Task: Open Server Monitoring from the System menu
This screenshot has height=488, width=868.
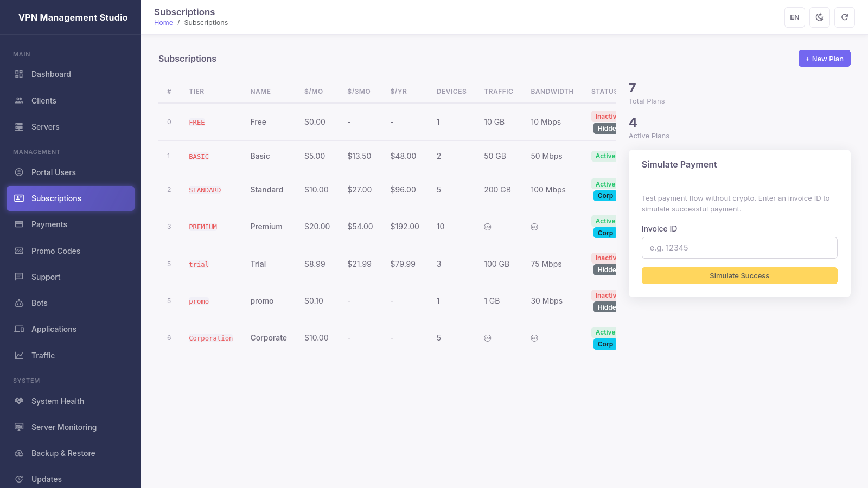Action: click(x=63, y=427)
